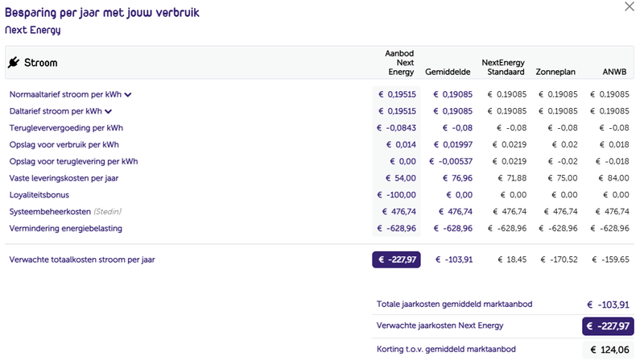Click the ANWB total € -159,65
The height and width of the screenshot is (361, 644).
point(610,259)
